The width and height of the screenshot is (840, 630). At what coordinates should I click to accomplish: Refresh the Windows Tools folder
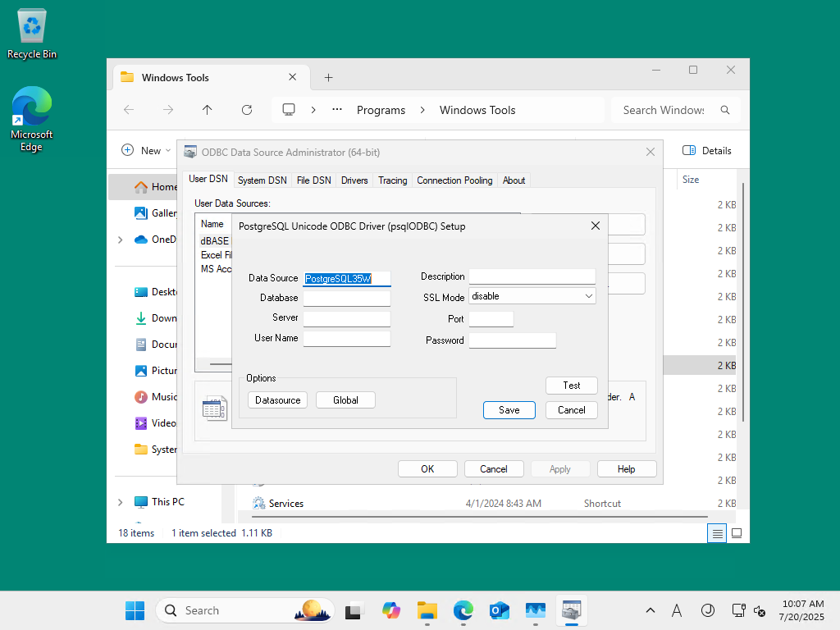point(247,110)
